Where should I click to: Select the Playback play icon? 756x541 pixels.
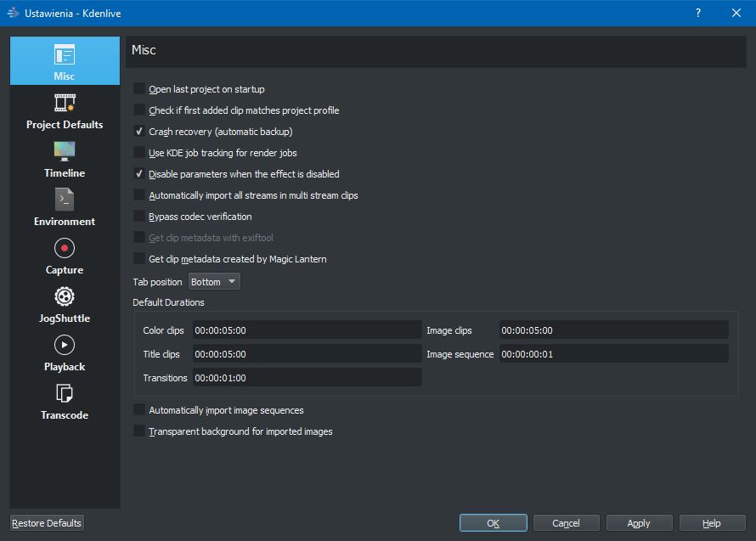[x=65, y=345]
